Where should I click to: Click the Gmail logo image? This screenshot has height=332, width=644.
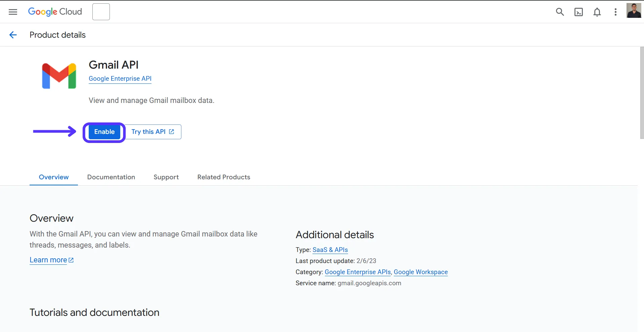pyautogui.click(x=59, y=76)
